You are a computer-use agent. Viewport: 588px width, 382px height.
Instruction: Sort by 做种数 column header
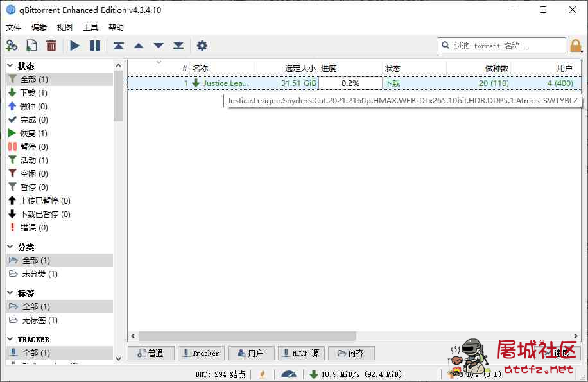click(x=478, y=68)
